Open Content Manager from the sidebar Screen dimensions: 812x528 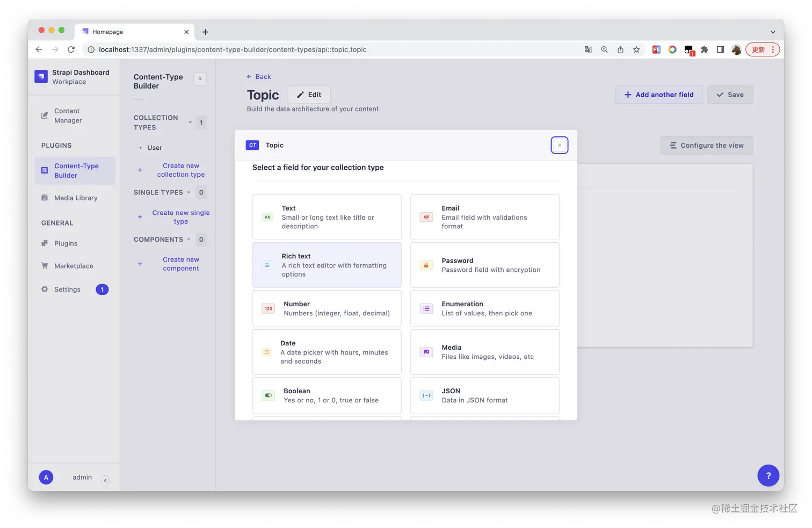[x=75, y=115]
